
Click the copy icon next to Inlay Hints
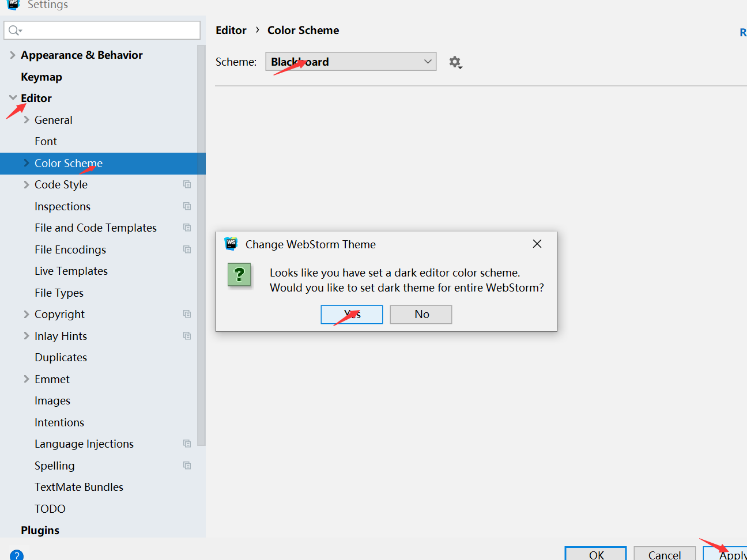click(187, 336)
